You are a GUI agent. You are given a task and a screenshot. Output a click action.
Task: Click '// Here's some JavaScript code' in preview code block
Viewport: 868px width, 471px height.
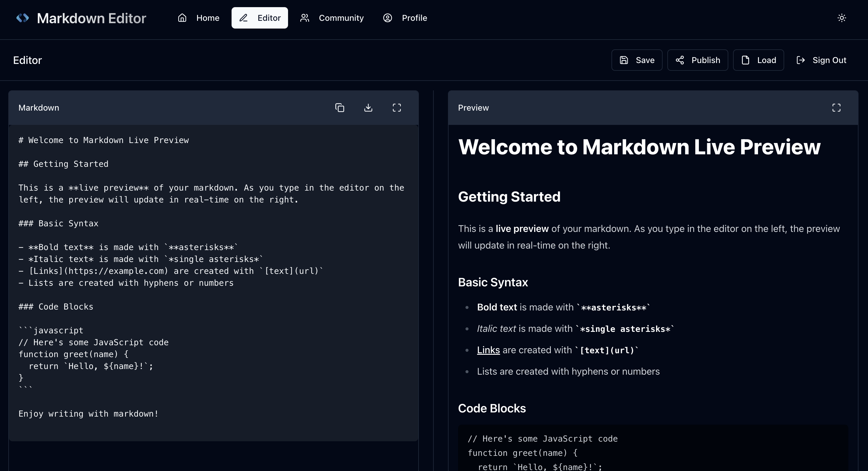(x=542, y=439)
